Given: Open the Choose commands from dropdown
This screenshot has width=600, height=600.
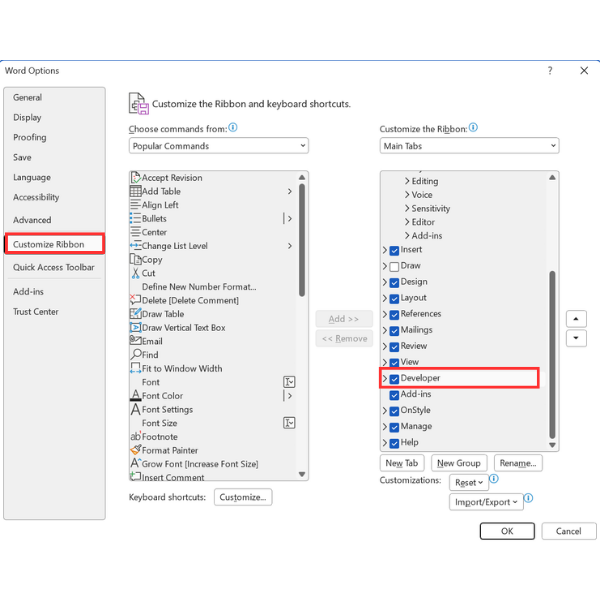Looking at the screenshot, I should point(218,146).
